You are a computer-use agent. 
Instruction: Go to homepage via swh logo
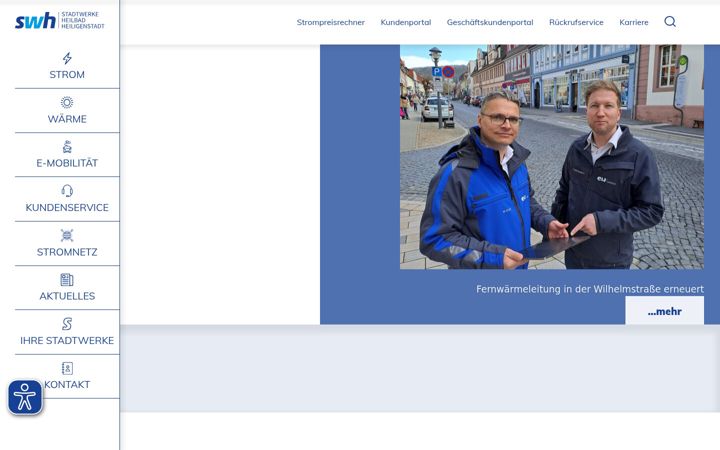(60, 21)
